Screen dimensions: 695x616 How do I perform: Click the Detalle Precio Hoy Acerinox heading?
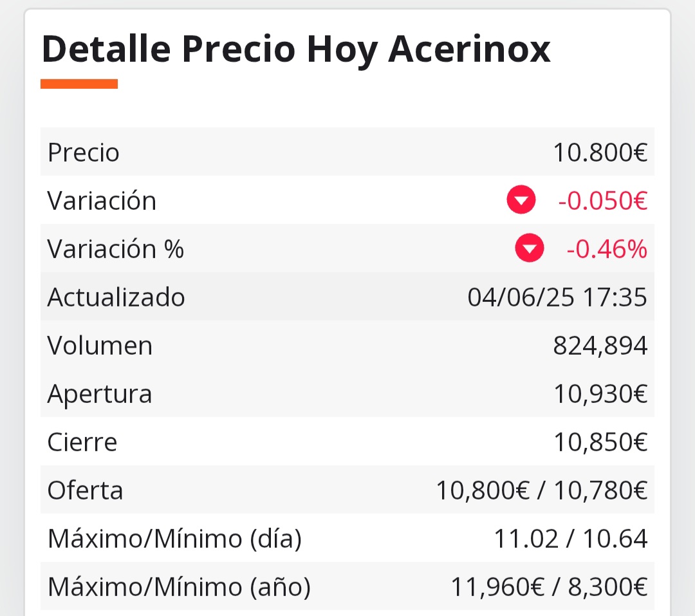[295, 49]
